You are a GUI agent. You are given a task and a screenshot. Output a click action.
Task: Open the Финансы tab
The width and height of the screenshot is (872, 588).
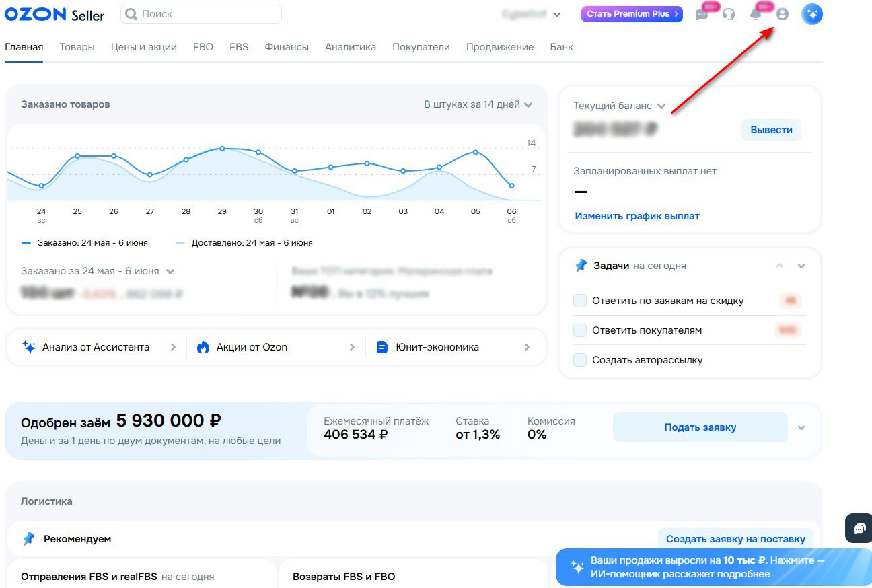coord(287,47)
